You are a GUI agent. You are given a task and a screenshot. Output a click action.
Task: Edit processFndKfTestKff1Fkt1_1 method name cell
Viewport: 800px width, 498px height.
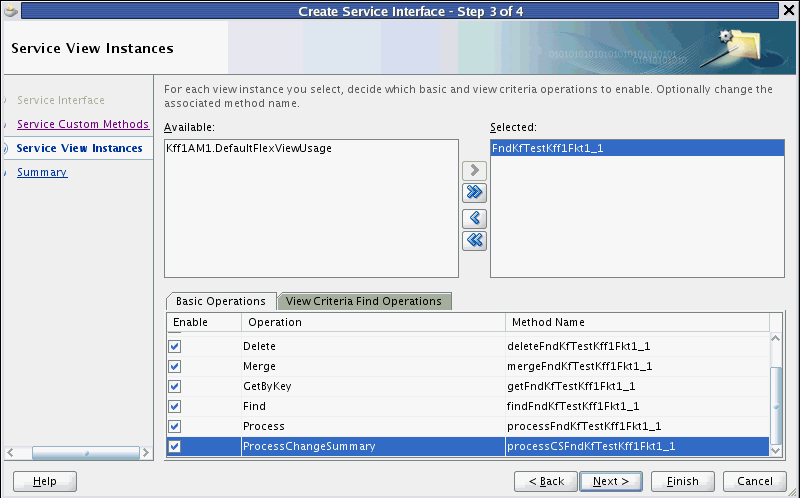(x=637, y=426)
